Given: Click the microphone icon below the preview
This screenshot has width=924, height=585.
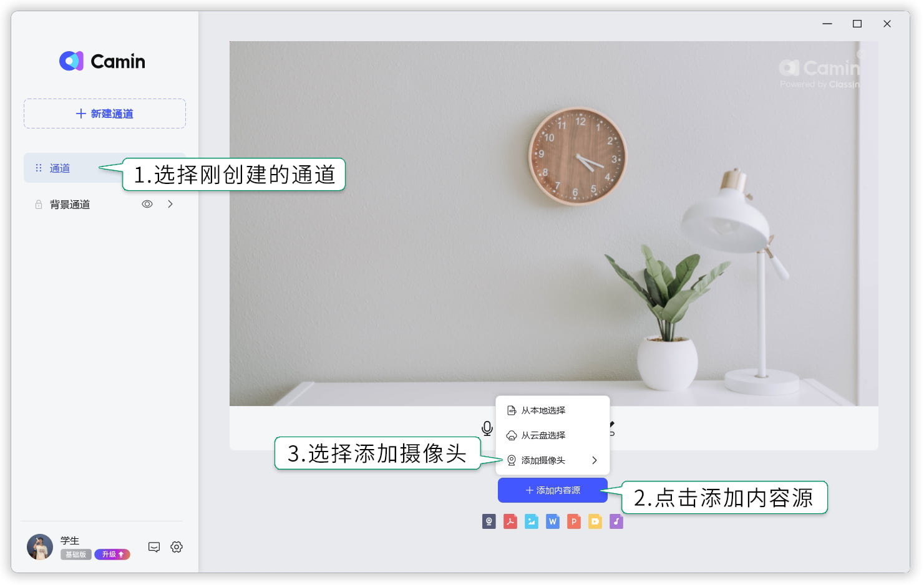Looking at the screenshot, I should point(487,428).
